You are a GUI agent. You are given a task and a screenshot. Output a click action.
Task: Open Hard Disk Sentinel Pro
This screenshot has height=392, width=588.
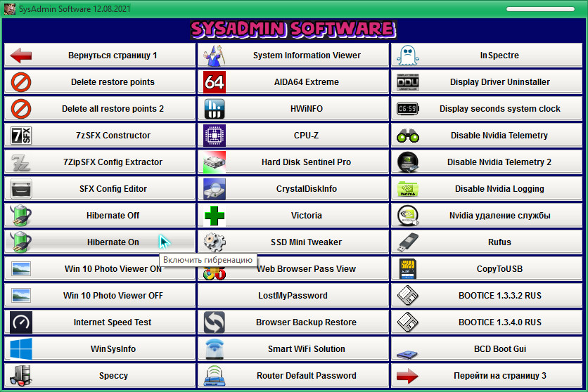pos(306,162)
